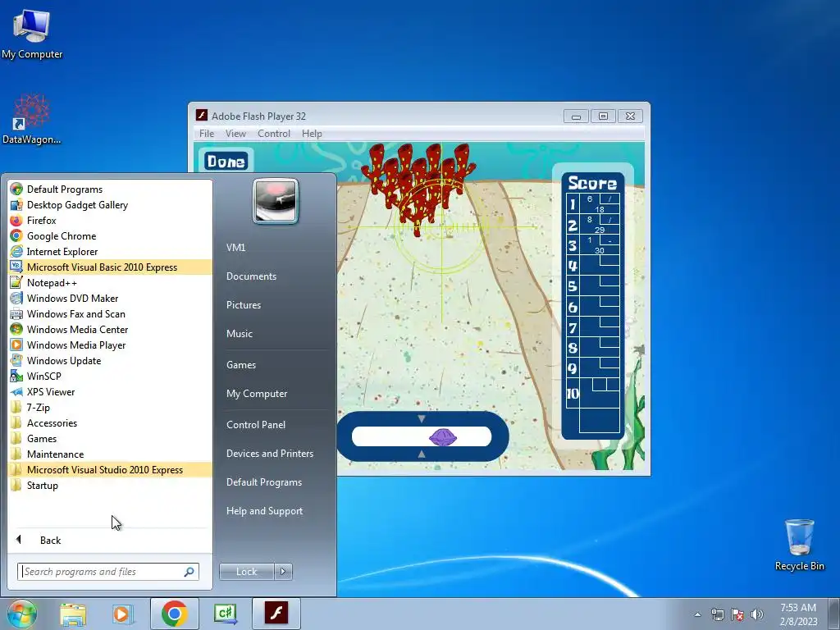
Task: Switch to Flash Player taskbar button
Action: (x=276, y=614)
